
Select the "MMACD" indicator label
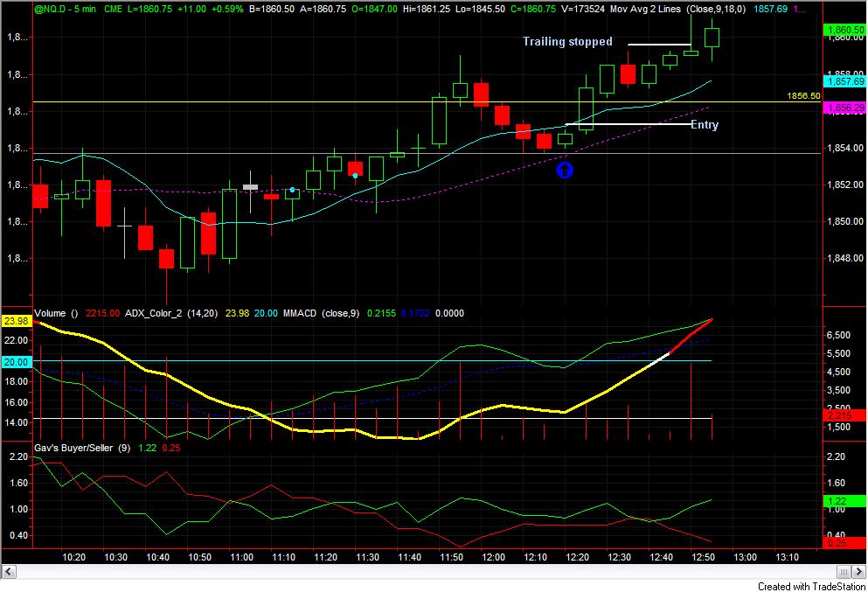click(x=300, y=313)
